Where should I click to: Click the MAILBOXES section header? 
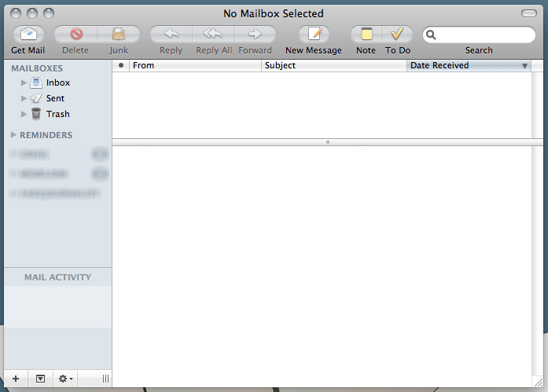[x=37, y=68]
